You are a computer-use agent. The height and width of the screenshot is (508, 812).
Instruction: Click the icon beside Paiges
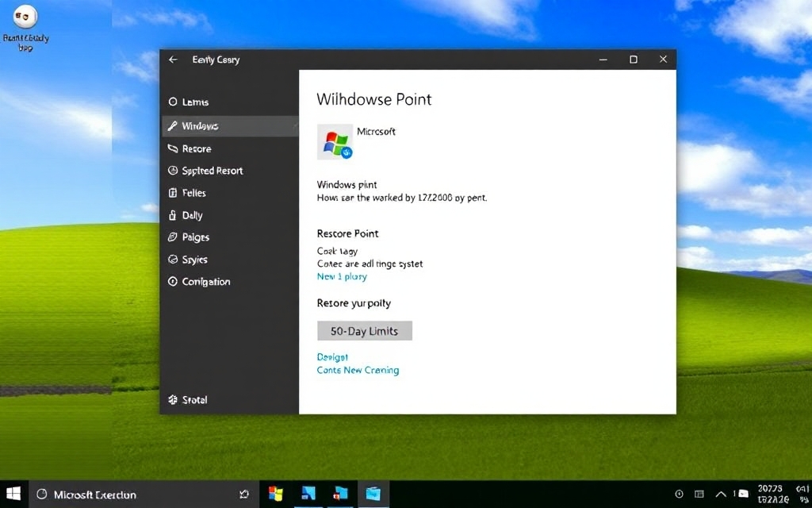(173, 237)
